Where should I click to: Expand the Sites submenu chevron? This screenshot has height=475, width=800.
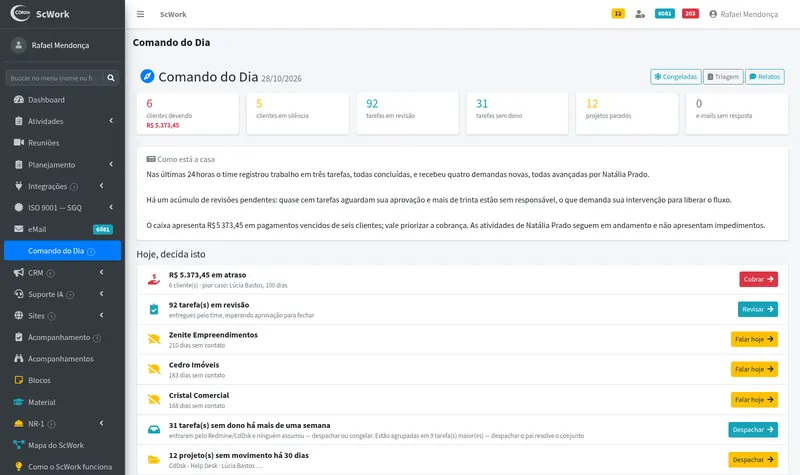pos(102,315)
